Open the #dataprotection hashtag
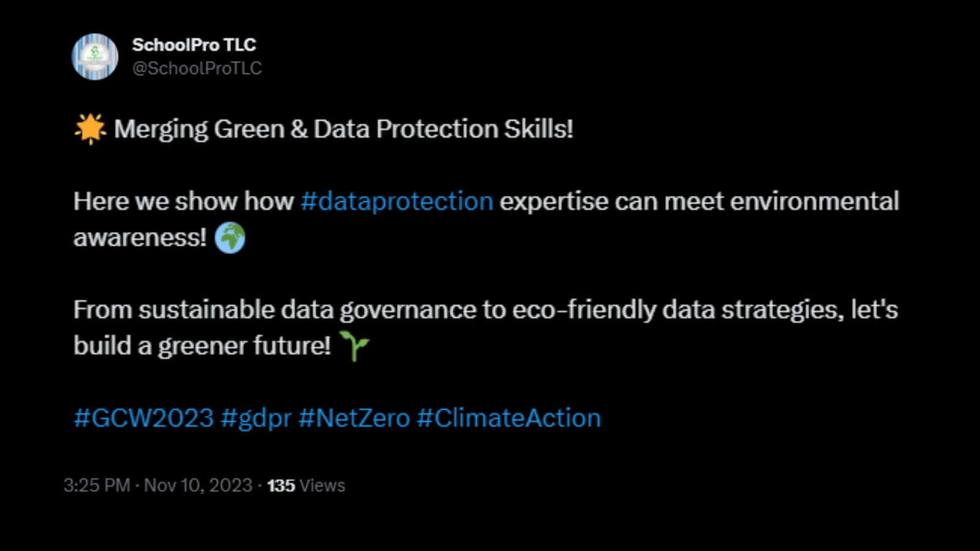This screenshot has width=980, height=551. 397,201
